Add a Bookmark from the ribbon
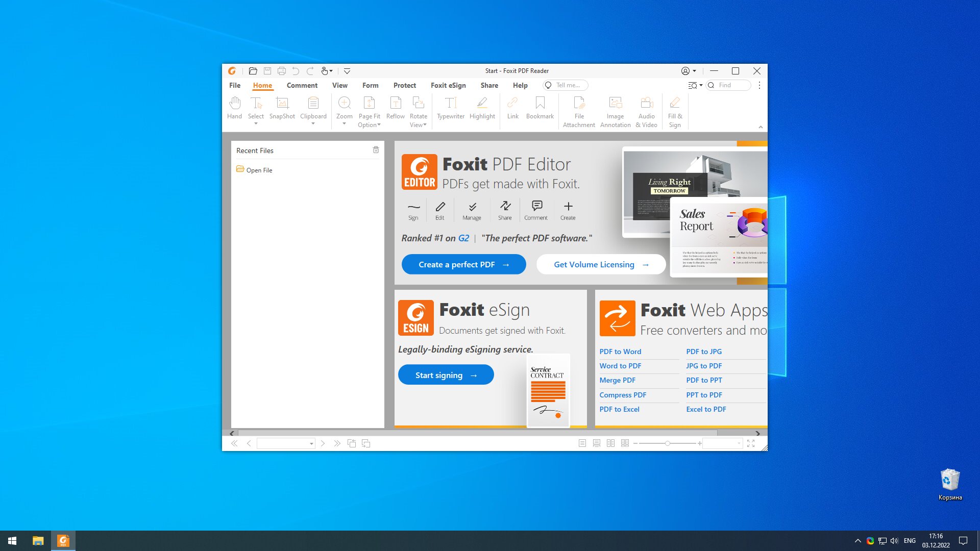 [540, 108]
